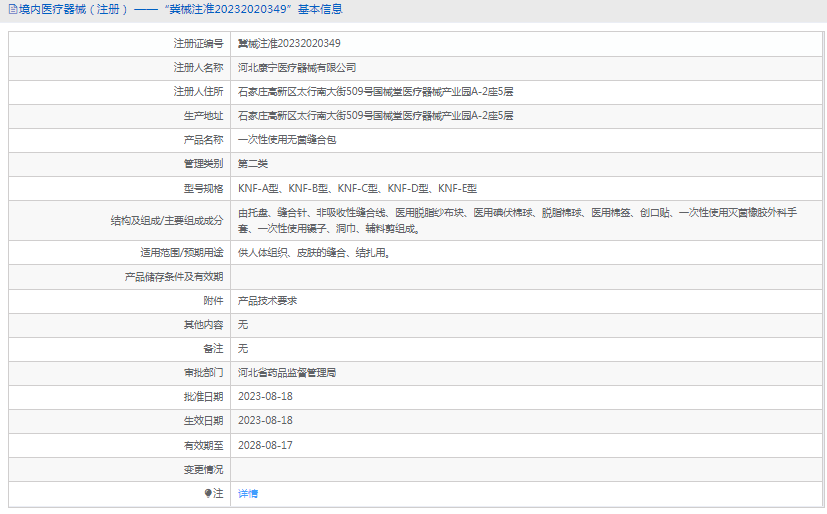This screenshot has width=827, height=514.
Task: Click product name 一次性使用无菌缝合包
Action: click(x=287, y=140)
